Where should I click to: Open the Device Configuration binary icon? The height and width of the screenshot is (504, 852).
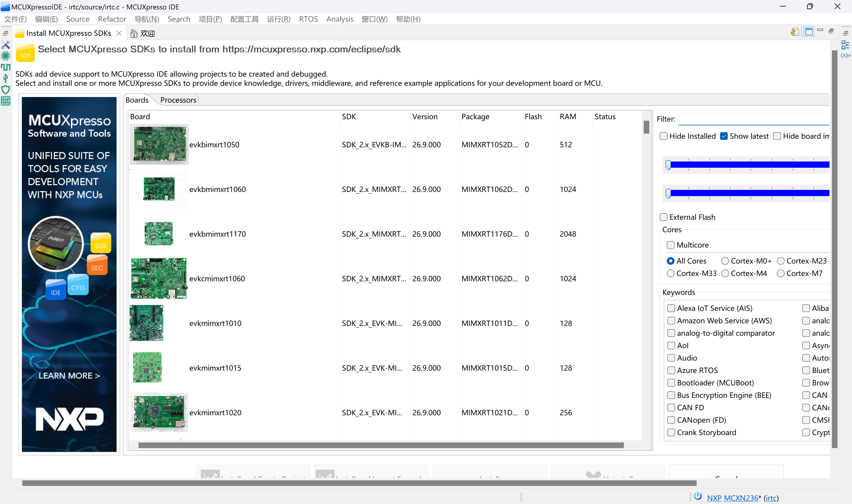[6, 101]
